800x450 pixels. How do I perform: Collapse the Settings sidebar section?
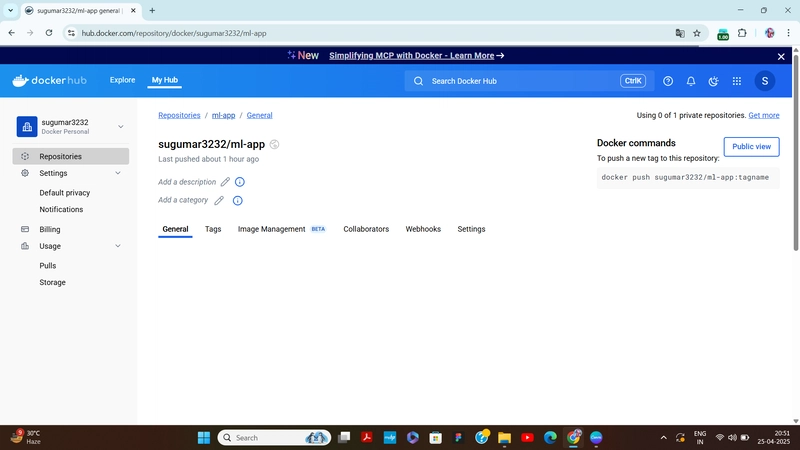coord(118,173)
